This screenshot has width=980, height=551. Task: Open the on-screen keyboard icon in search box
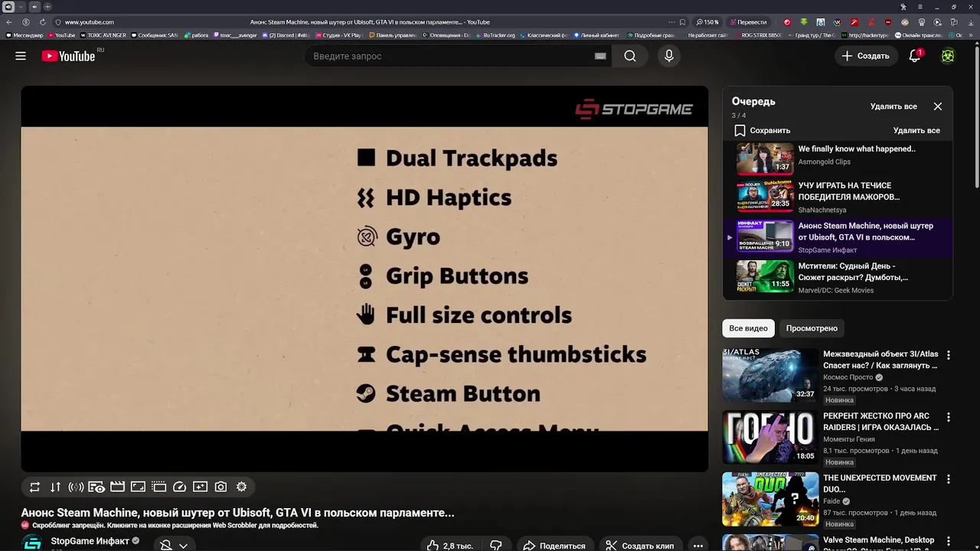point(600,56)
